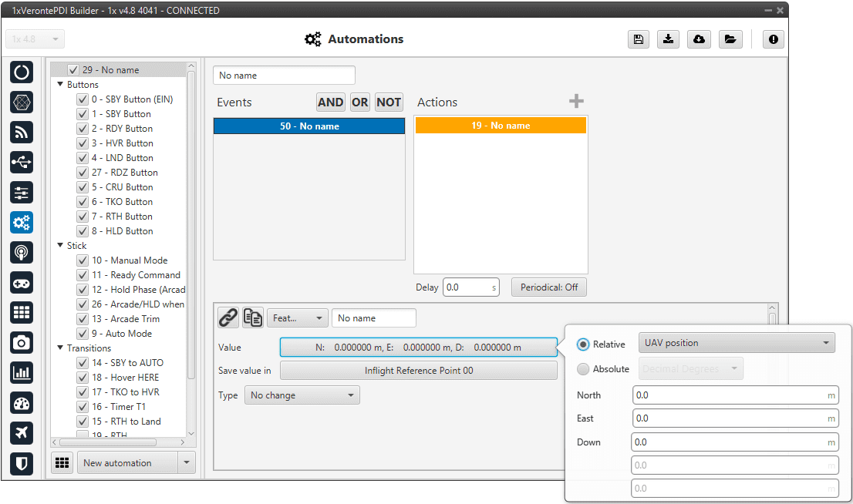Viewport: 853px width, 504px height.
Task: Open the USB connections sidebar icon
Action: click(22, 163)
